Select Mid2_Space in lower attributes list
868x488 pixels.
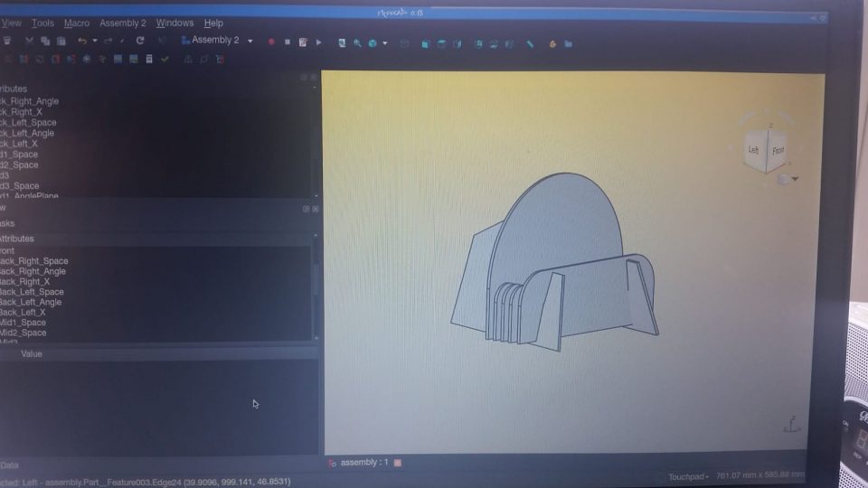(x=24, y=333)
